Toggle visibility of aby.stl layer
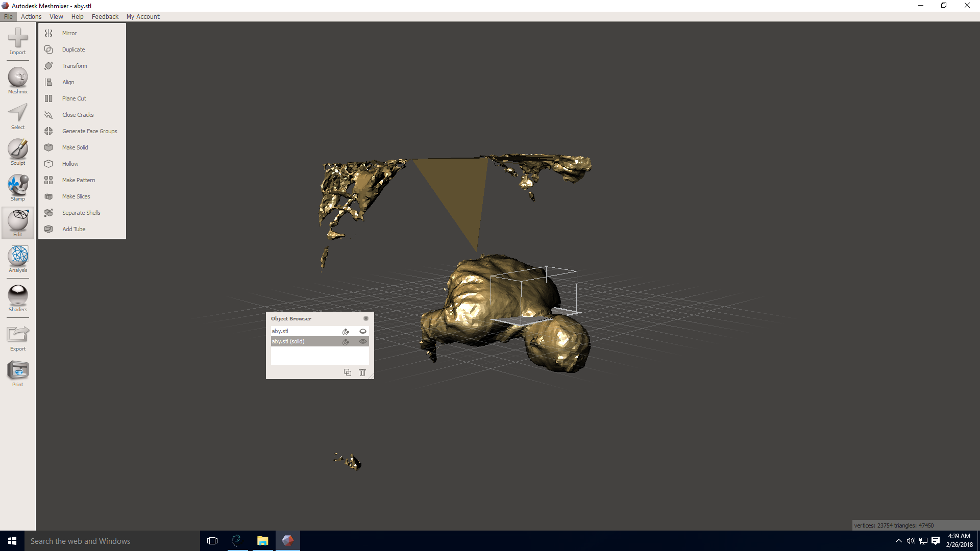 [363, 331]
